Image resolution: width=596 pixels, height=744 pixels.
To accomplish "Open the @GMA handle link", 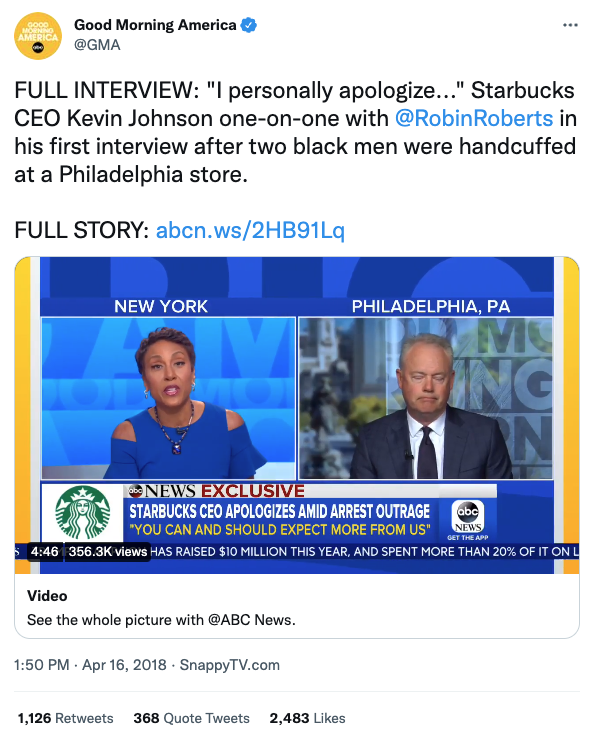I will pos(97,45).
